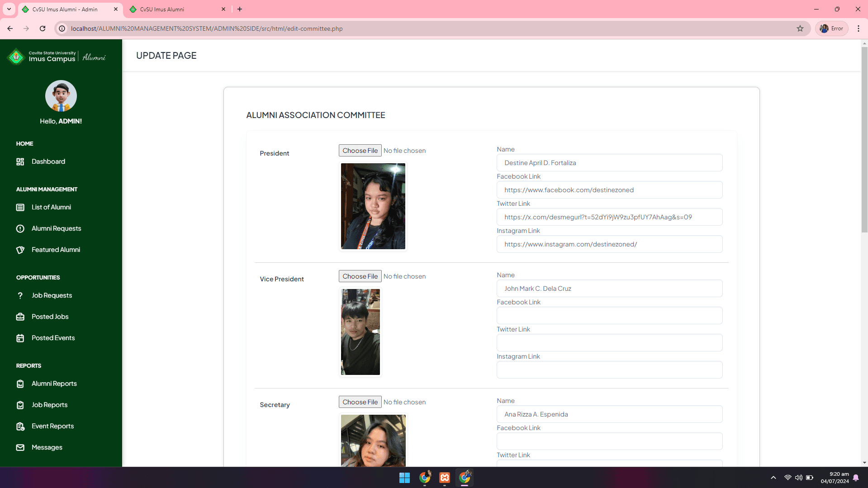Click the Vice President Name field
The width and height of the screenshot is (868, 488).
(x=609, y=289)
